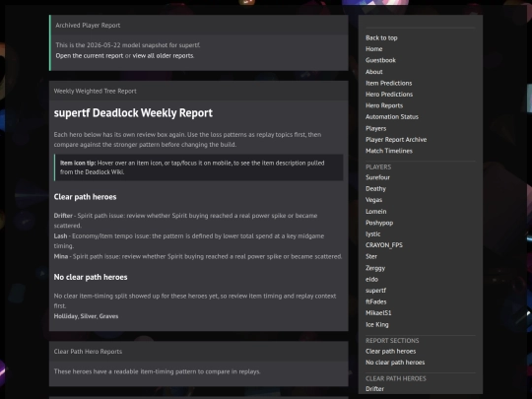Select player Surefour

(377, 177)
